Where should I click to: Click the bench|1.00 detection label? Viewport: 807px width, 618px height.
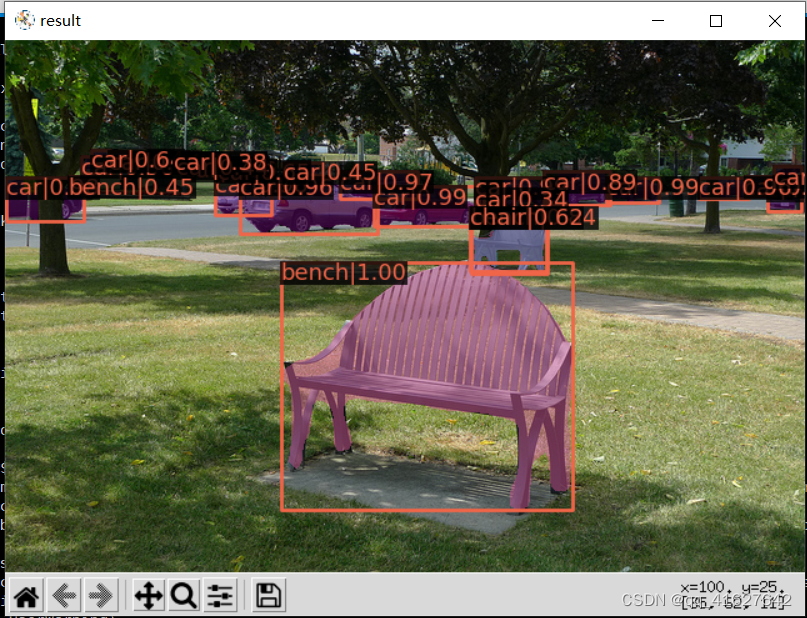(343, 271)
